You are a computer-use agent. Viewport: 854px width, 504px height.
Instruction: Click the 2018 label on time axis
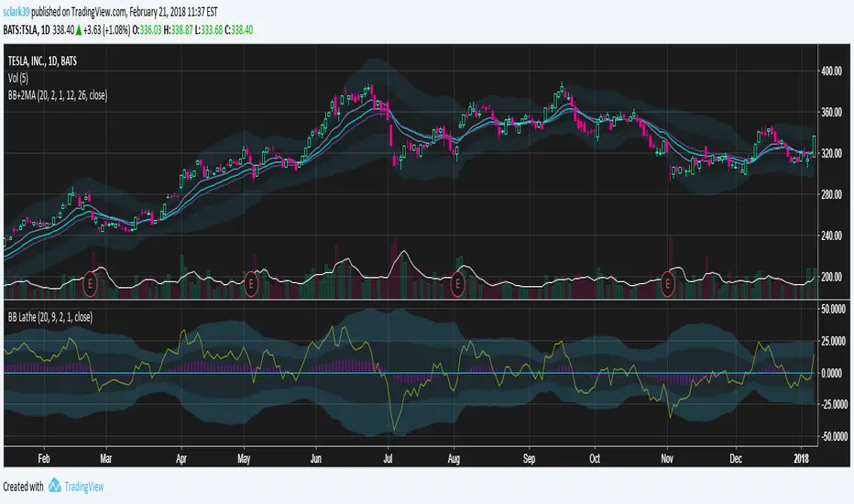coord(801,459)
